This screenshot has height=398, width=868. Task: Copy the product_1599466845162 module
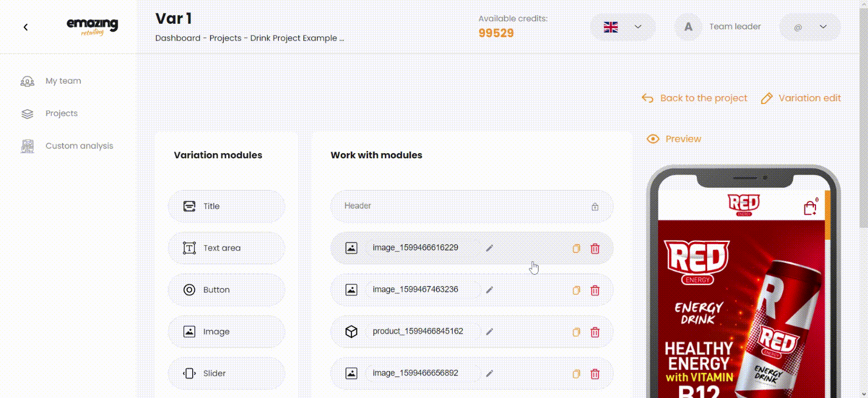click(576, 332)
